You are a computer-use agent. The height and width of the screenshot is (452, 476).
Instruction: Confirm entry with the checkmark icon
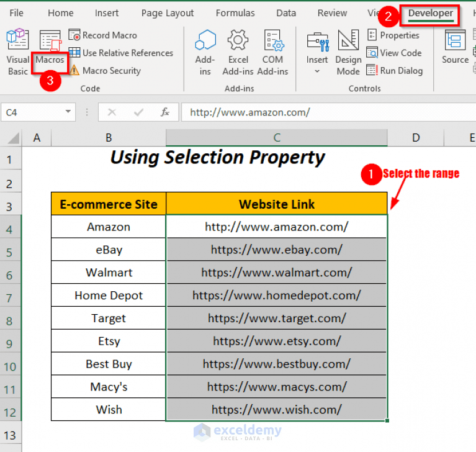(138, 112)
